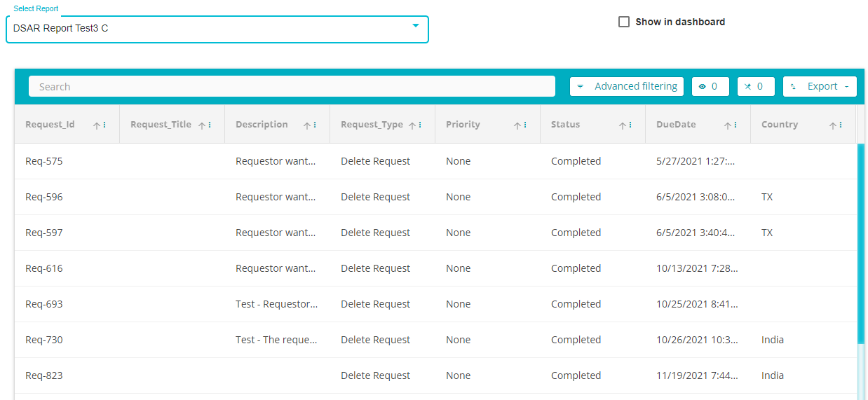Screen dimensions: 868x400
Task: Click India country in Req-823 row
Action: [773, 375]
